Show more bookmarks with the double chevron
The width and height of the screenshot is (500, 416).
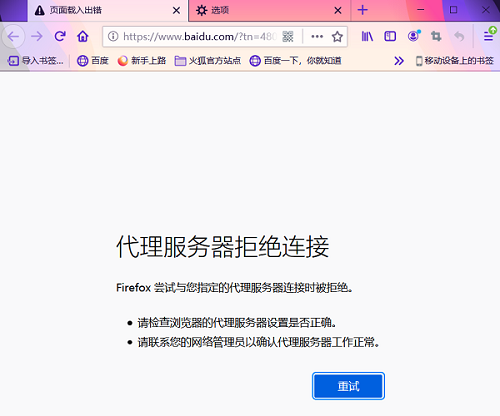(399, 61)
